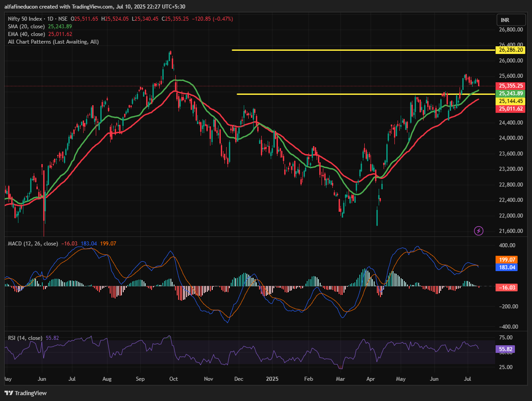The image size is (532, 401).
Task: Click the 55.82 RSI value tag
Action: 505,349
